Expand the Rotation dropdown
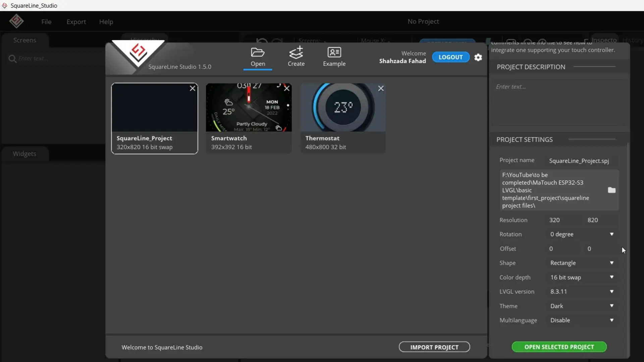This screenshot has width=644, height=362. (x=582, y=234)
